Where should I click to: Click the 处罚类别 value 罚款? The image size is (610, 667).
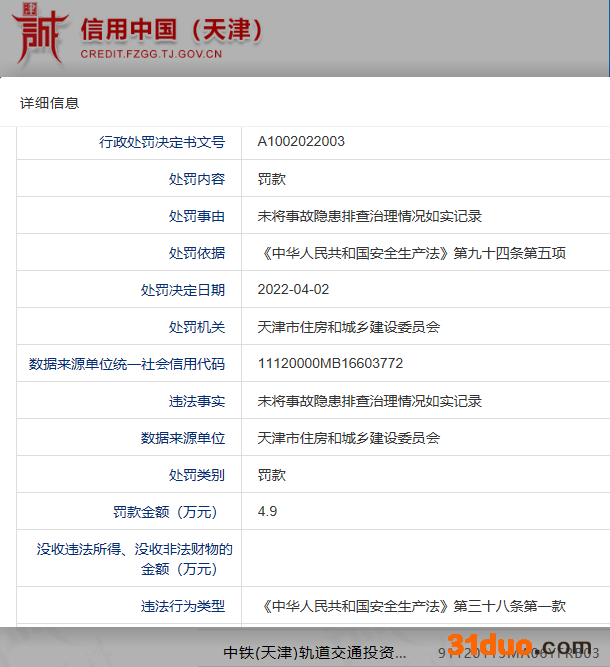click(x=272, y=475)
